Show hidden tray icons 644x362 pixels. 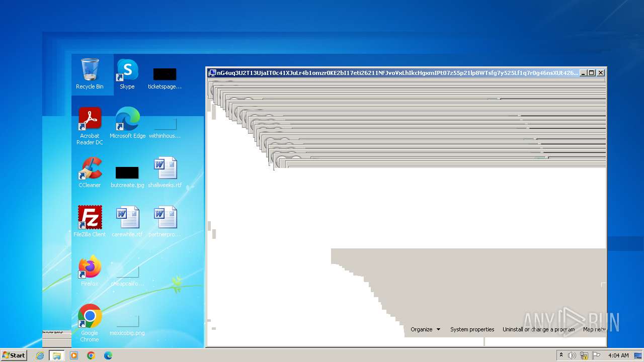click(561, 355)
